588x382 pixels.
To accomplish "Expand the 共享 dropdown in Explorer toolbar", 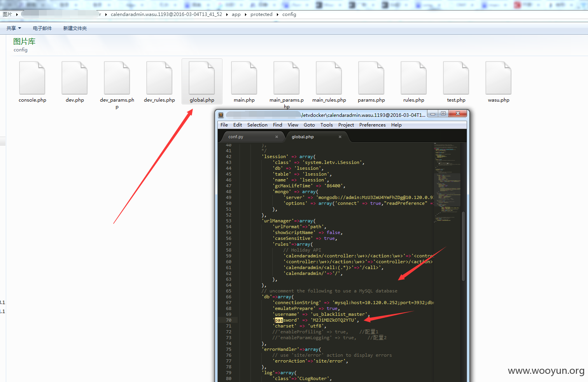I will coord(14,28).
